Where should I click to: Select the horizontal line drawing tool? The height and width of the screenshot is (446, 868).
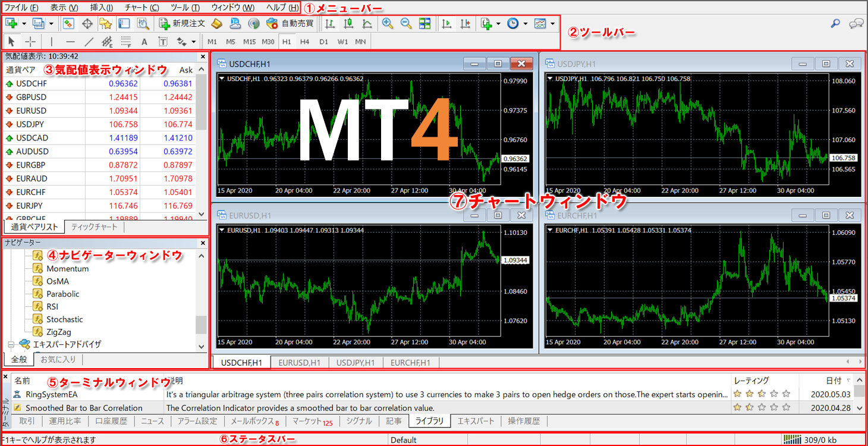pos(70,42)
